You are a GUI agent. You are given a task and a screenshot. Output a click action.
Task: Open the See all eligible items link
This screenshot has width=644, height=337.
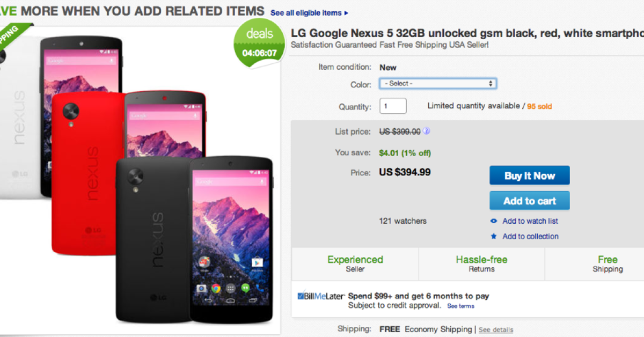point(306,13)
